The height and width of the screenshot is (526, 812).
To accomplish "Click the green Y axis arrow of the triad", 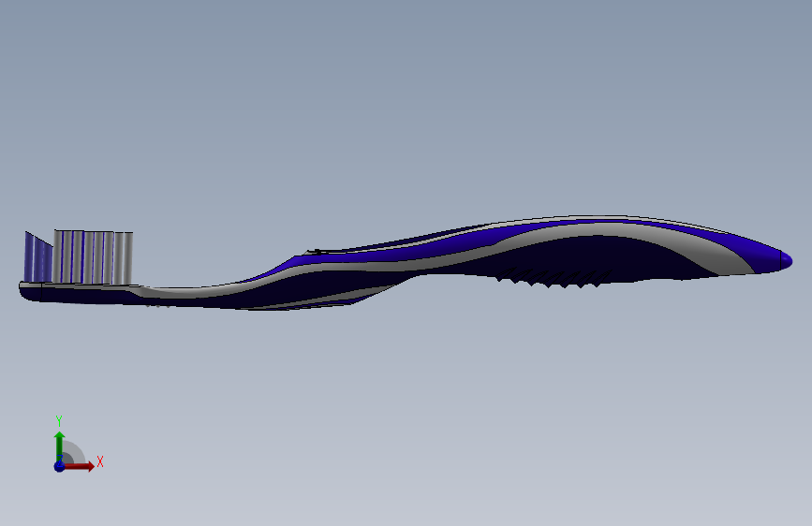I will [60, 446].
